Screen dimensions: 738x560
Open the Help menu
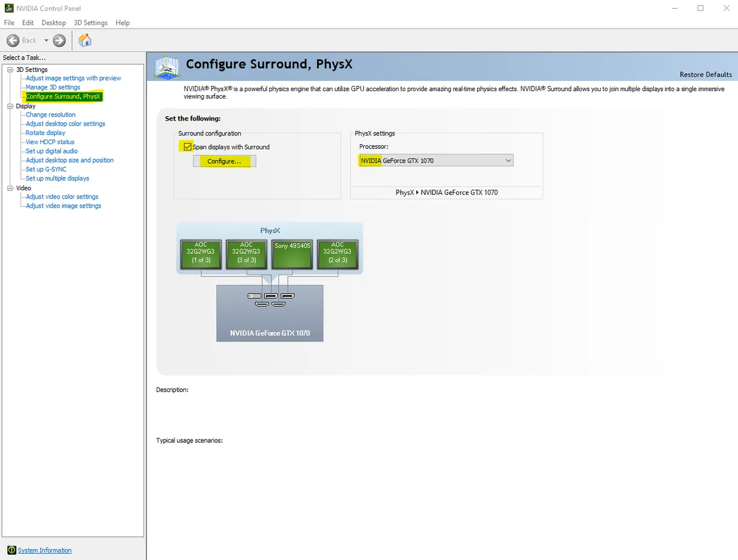click(122, 22)
